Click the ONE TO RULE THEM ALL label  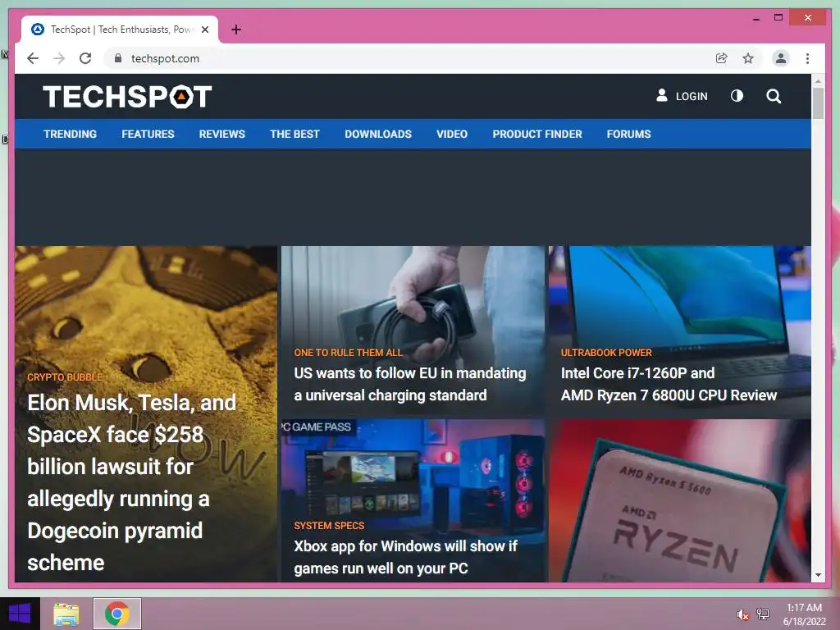click(348, 353)
